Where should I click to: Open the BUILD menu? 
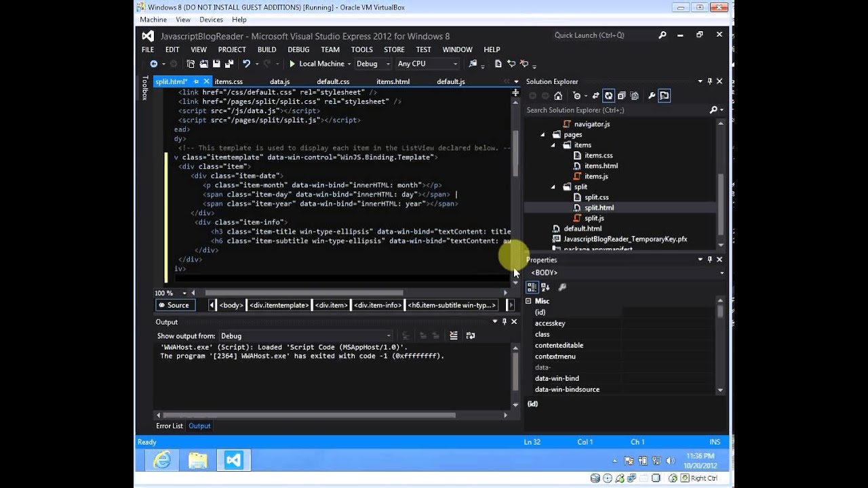click(267, 49)
